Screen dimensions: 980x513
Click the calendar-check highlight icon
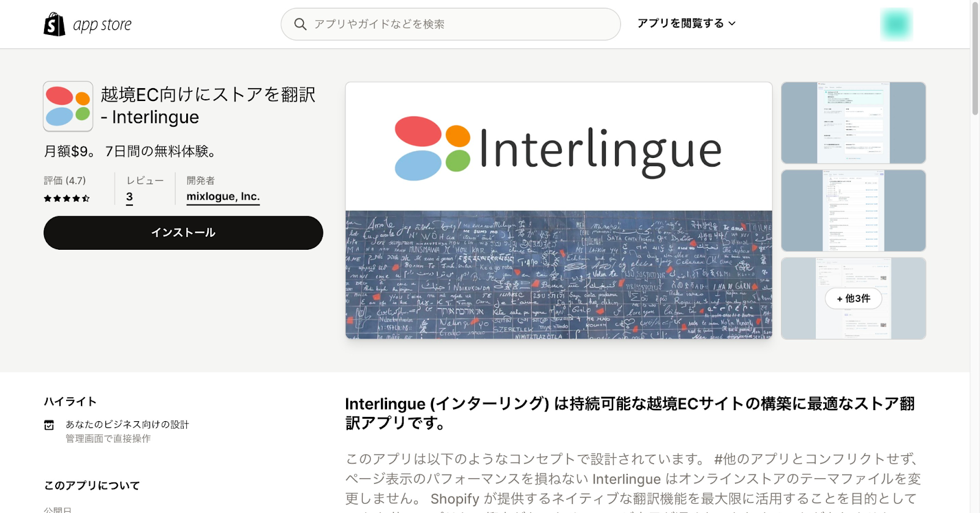pyautogui.click(x=49, y=425)
